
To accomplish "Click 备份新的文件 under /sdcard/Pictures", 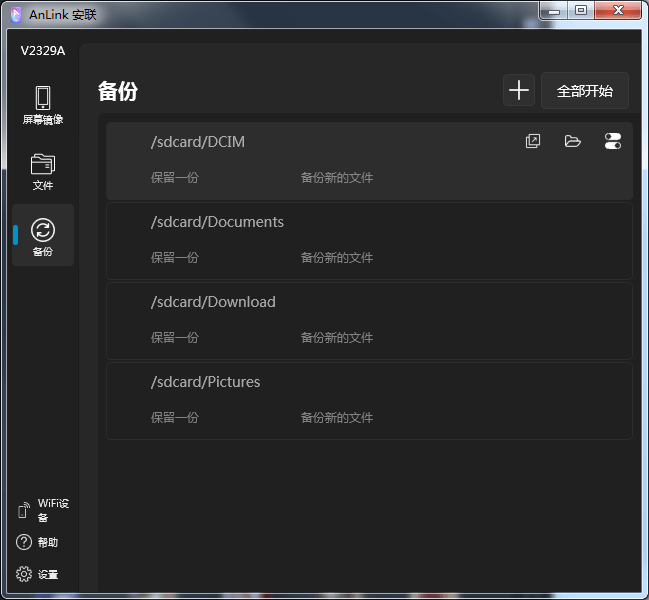I will pyautogui.click(x=336, y=418).
